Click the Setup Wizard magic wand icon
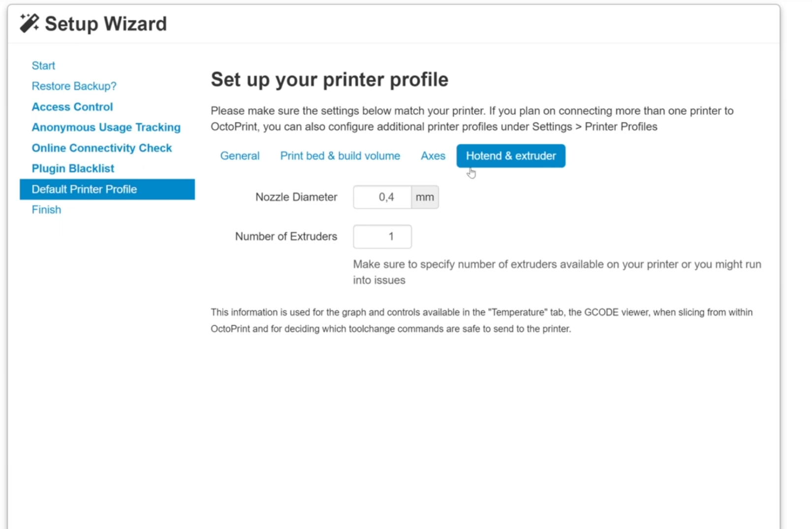Viewport: 812px width, 529px height. click(x=30, y=22)
